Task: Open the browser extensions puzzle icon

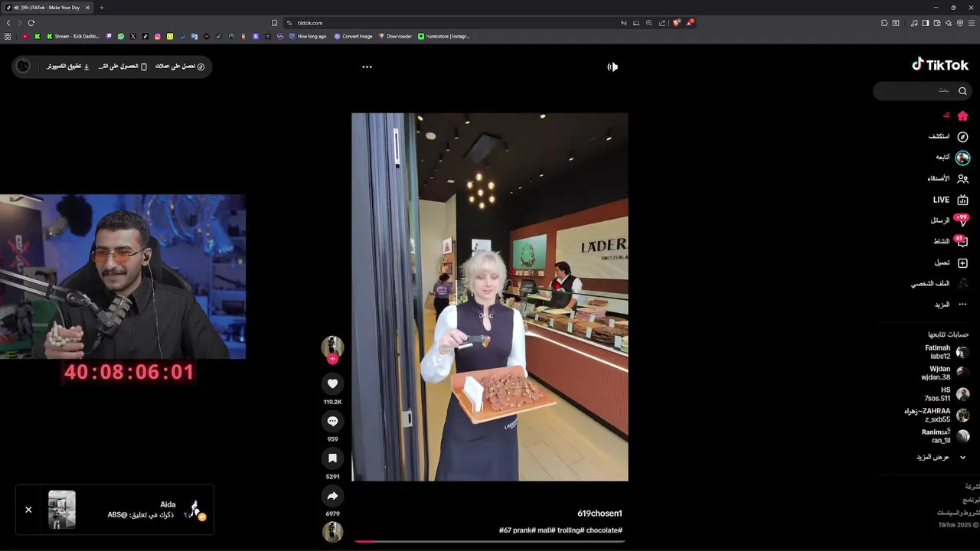Action: (x=884, y=23)
